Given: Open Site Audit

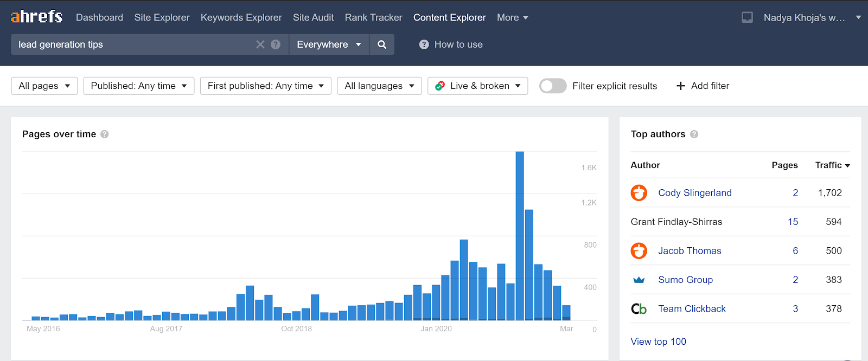Looking at the screenshot, I should pyautogui.click(x=314, y=17).
